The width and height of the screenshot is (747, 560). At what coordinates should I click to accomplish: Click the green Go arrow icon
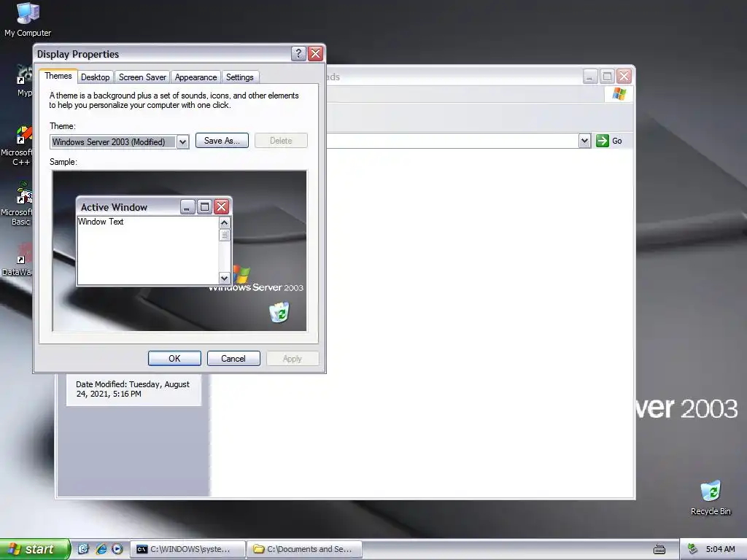[x=602, y=141]
